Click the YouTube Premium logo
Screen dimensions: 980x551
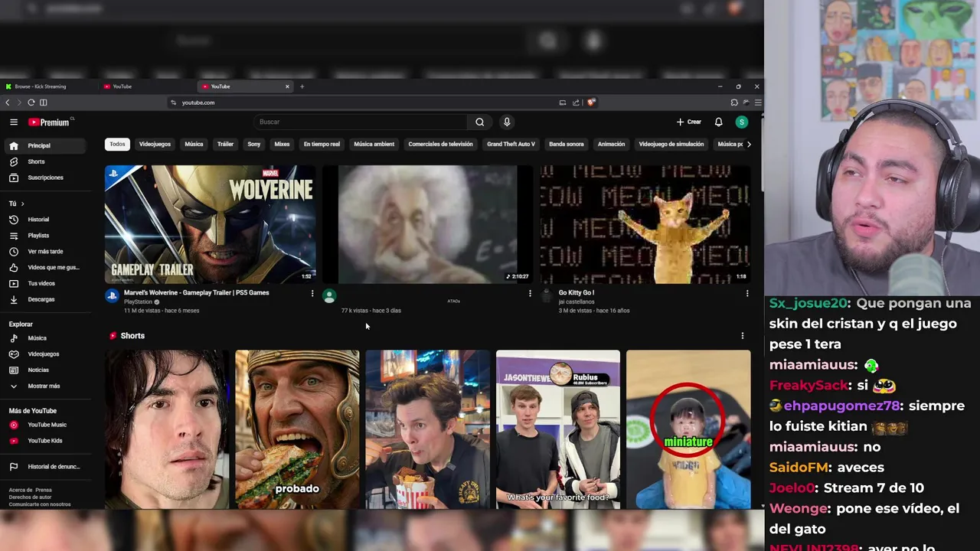[50, 122]
